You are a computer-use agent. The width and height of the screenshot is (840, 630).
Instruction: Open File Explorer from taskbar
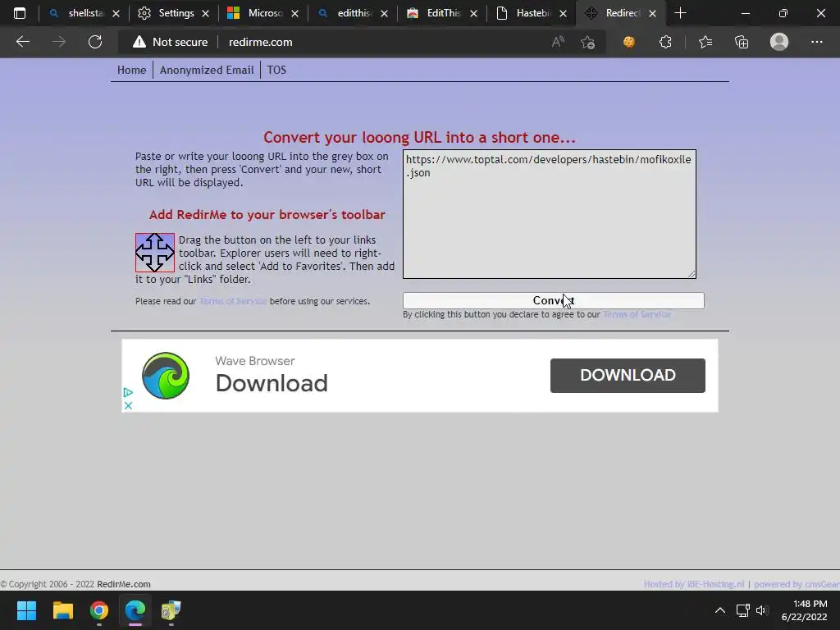[62, 610]
